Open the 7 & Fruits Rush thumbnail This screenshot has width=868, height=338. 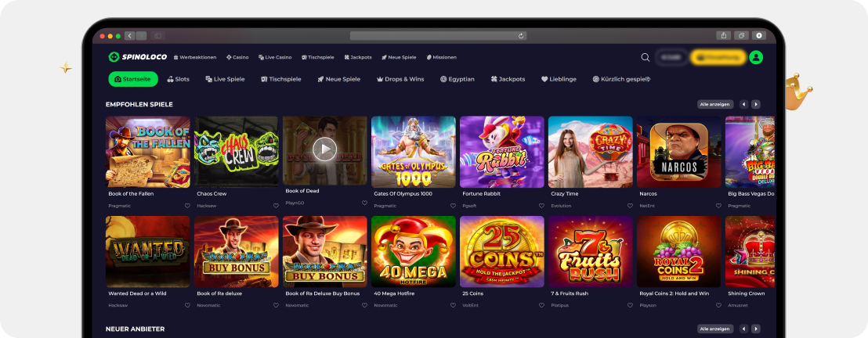click(x=591, y=251)
